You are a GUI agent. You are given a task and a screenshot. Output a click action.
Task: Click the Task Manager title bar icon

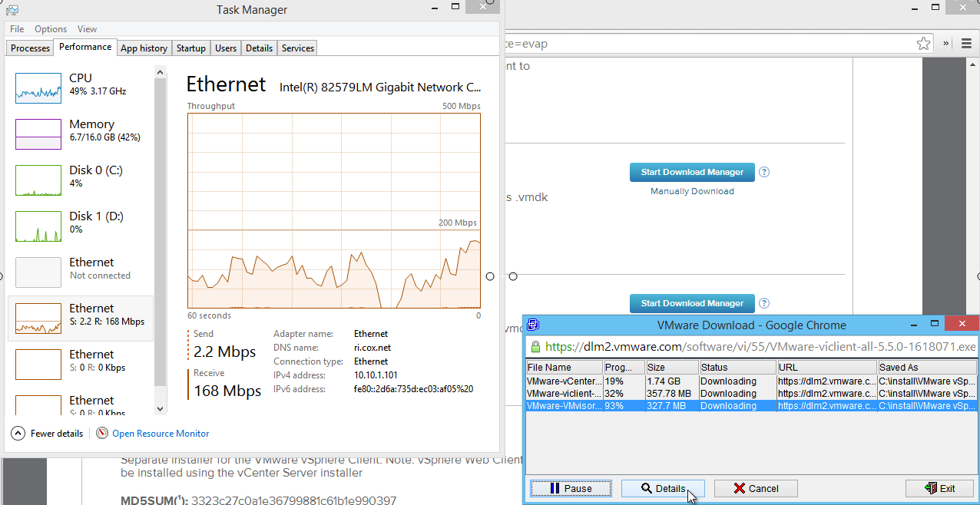[x=12, y=10]
